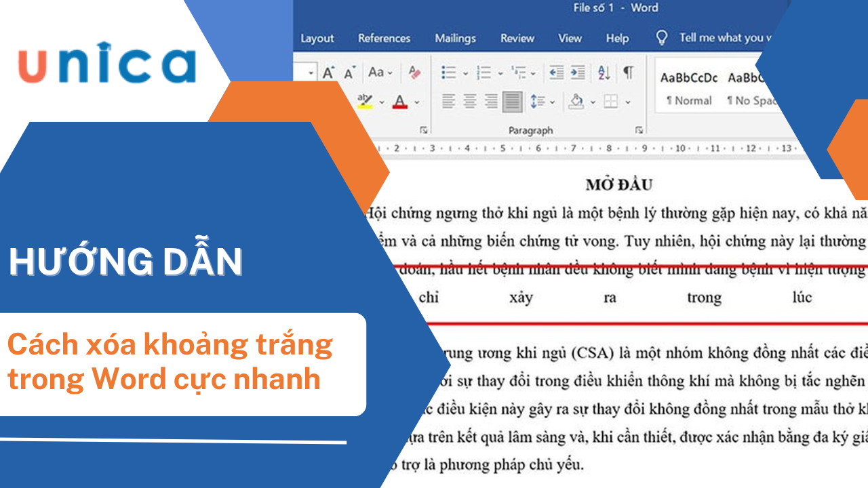Expand the Line Spacing dropdown arrow
This screenshot has width=868, height=488.
[553, 102]
